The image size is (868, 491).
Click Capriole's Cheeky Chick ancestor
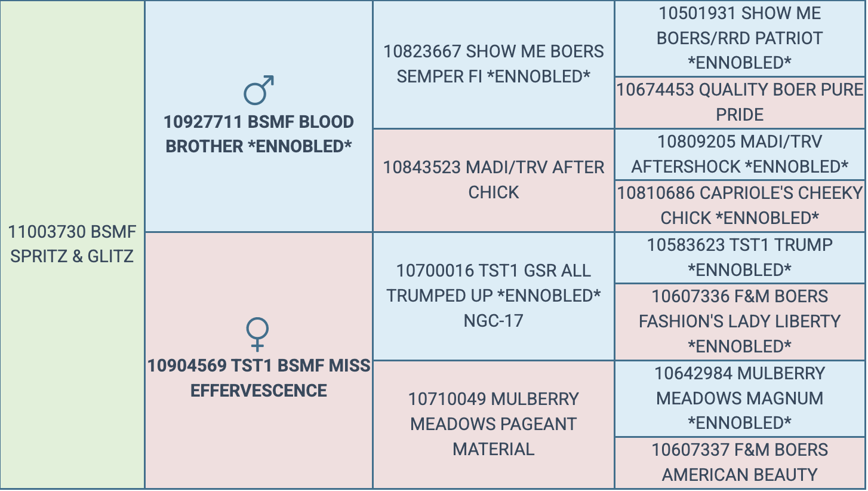pos(739,205)
